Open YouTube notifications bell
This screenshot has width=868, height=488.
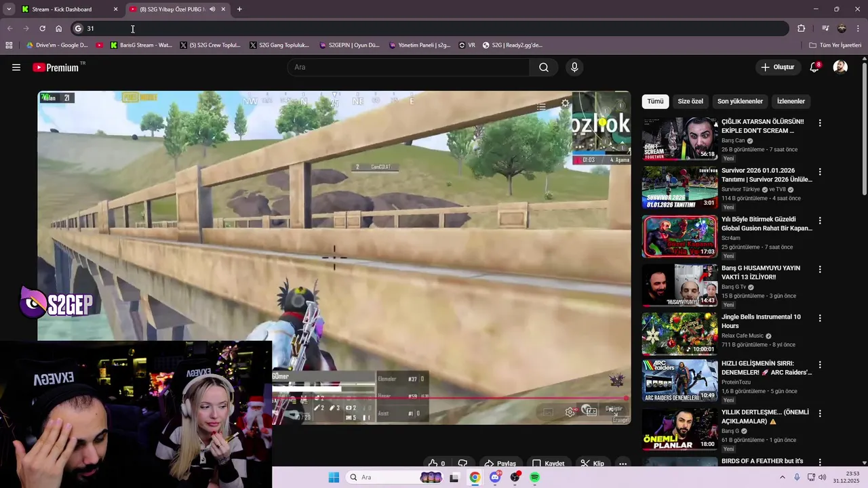pyautogui.click(x=814, y=67)
